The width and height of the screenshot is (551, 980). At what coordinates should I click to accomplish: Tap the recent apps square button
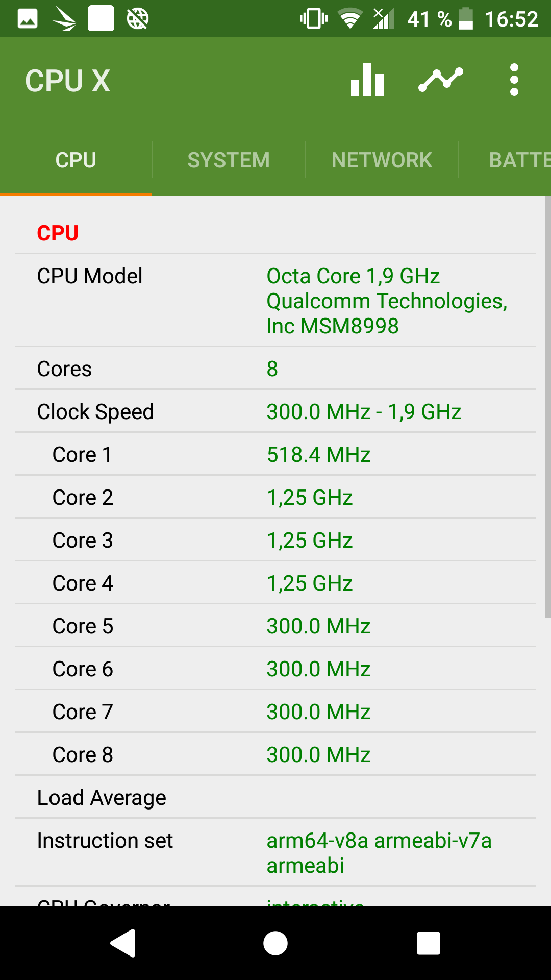pos(429,943)
